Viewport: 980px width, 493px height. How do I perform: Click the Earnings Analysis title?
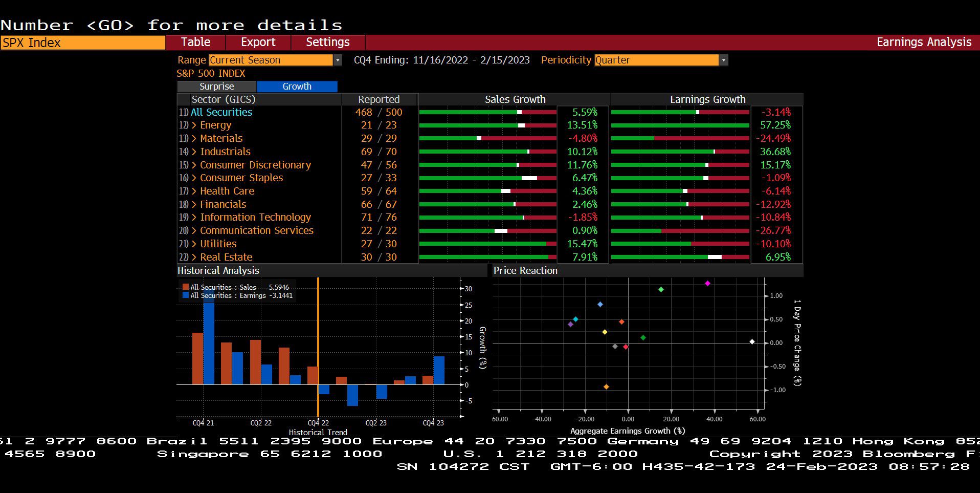[924, 42]
